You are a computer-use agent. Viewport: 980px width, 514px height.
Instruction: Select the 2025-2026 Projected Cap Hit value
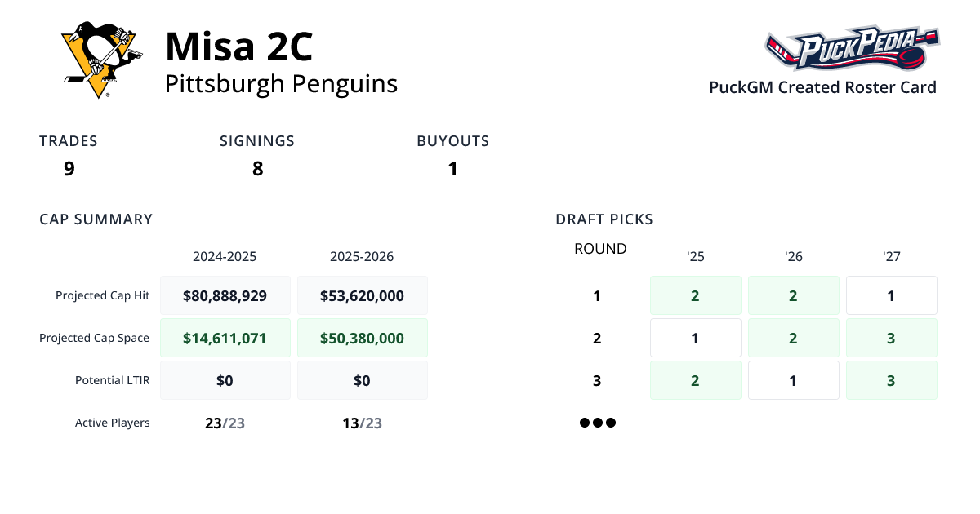pos(363,295)
